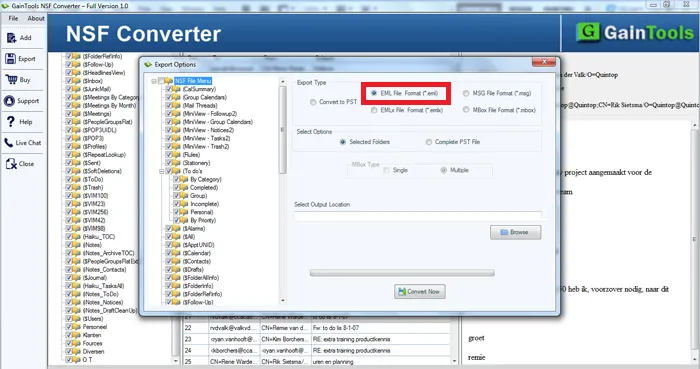Uncheck (Group Calendars) checkbox in dialog

click(169, 97)
